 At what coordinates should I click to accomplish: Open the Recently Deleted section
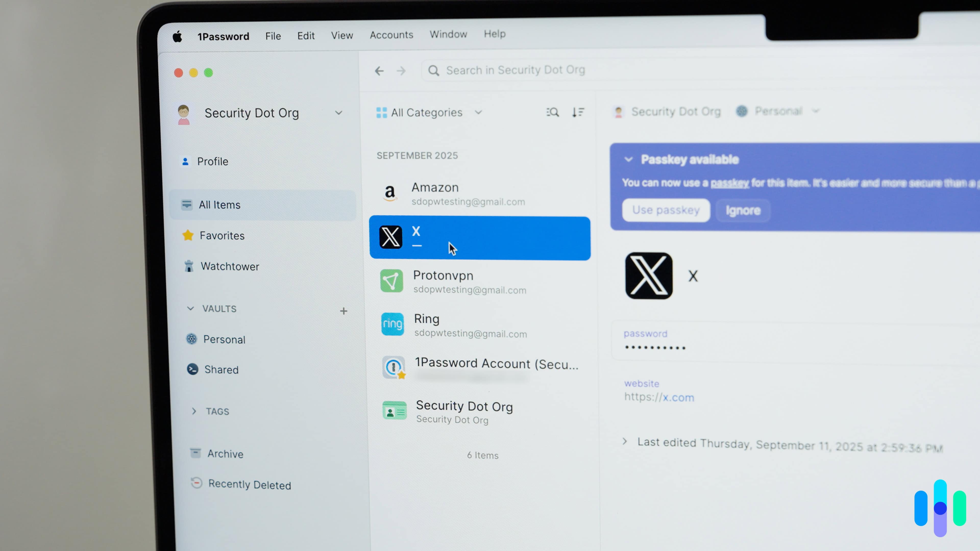[x=249, y=484]
